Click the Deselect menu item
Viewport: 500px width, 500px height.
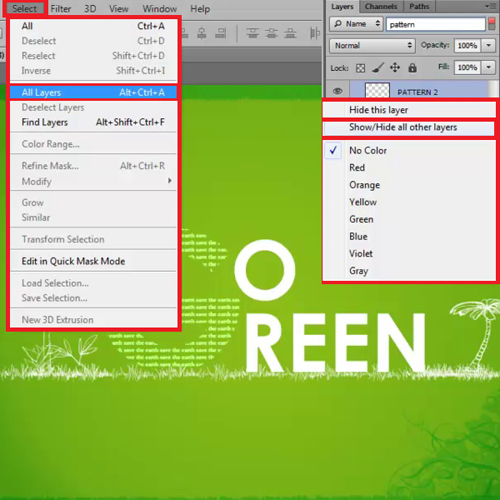point(93,41)
